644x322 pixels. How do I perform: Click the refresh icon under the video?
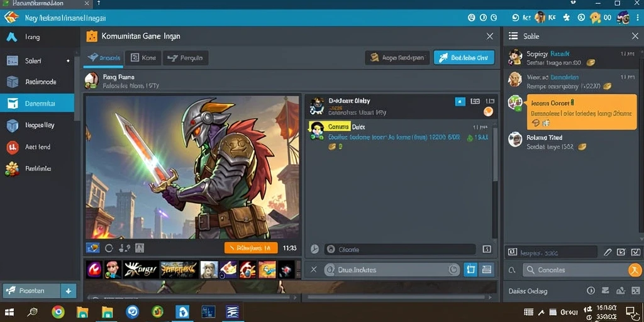tap(109, 248)
